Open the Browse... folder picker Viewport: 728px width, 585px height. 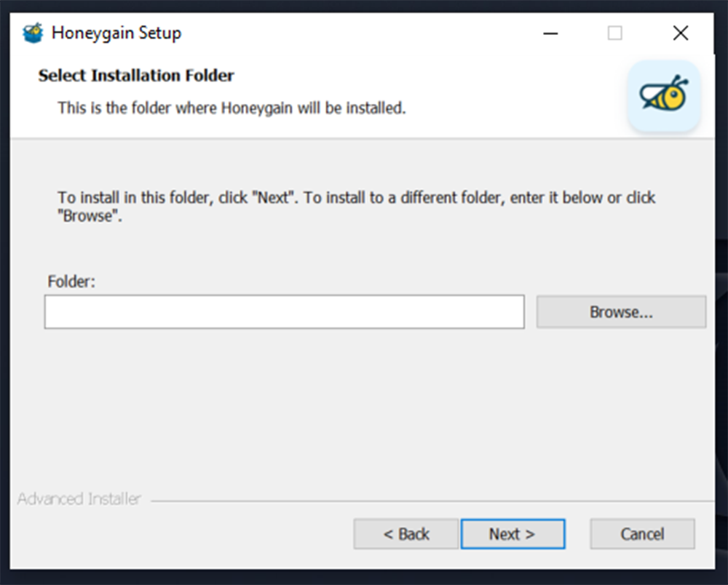(621, 312)
